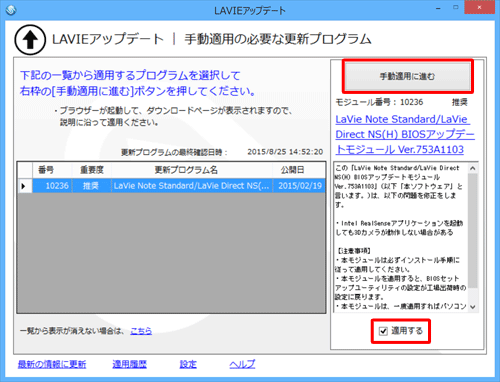Click the 手動適用に進む button
The width and height of the screenshot is (500, 382).
coord(407,76)
